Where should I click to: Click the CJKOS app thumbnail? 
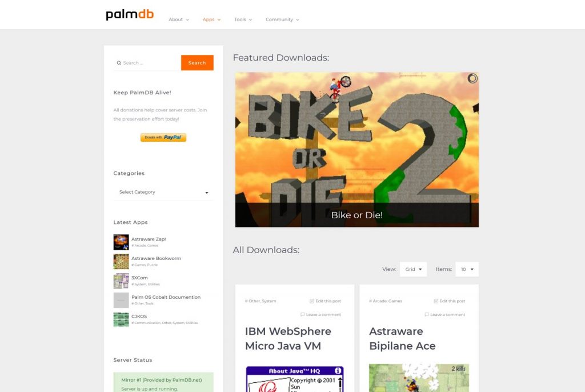121,319
